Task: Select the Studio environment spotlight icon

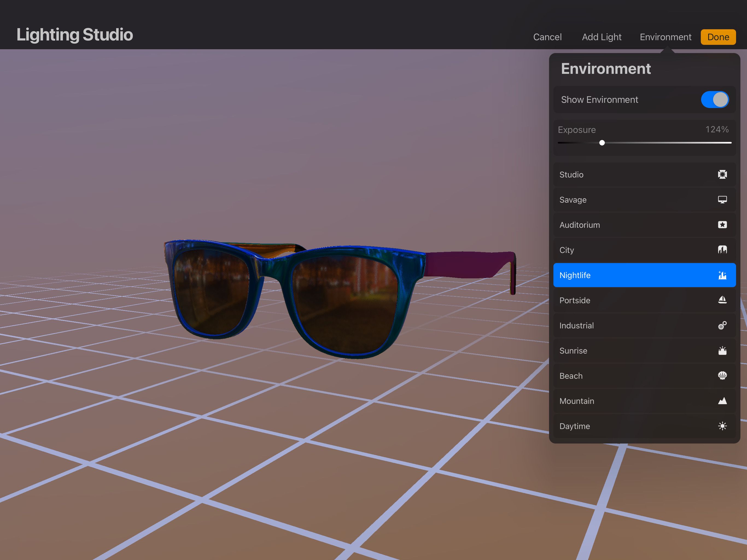Action: (x=722, y=174)
